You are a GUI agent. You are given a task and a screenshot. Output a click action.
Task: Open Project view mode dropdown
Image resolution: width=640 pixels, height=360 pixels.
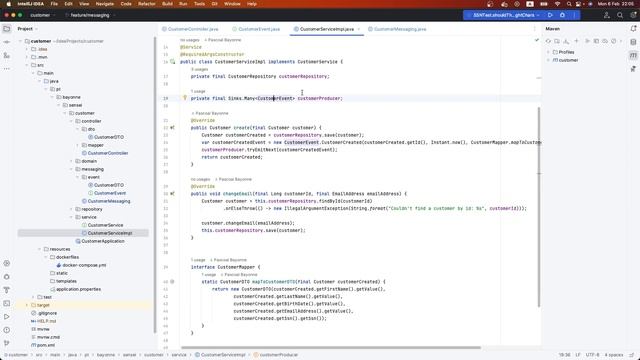click(x=27, y=29)
